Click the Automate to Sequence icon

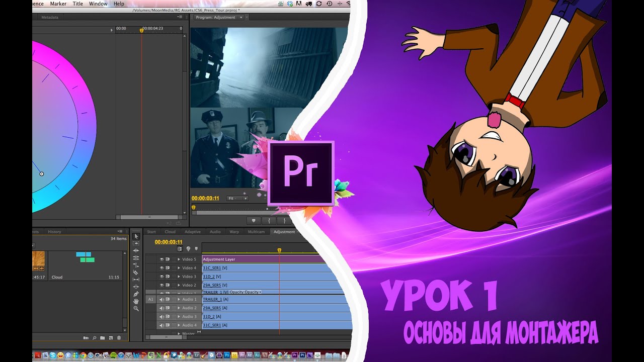point(86,338)
